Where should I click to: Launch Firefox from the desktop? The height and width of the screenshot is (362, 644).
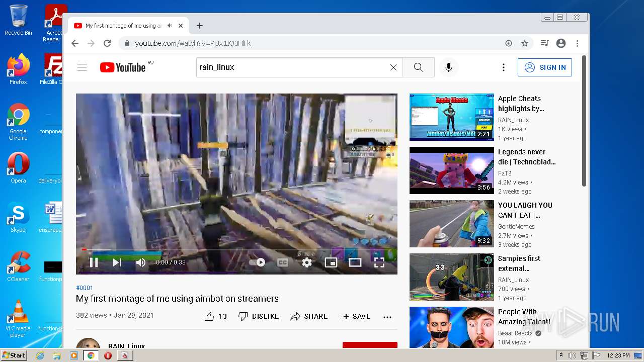coord(18,69)
